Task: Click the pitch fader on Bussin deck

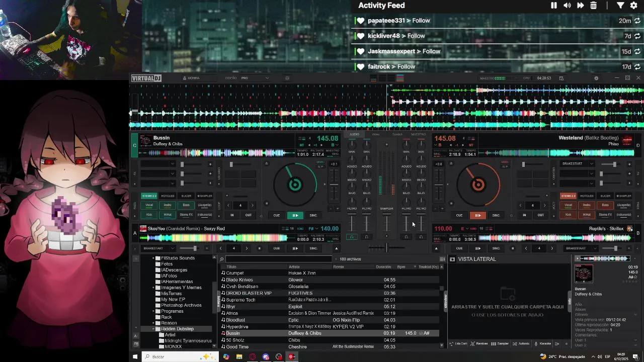Action: pyautogui.click(x=334, y=185)
